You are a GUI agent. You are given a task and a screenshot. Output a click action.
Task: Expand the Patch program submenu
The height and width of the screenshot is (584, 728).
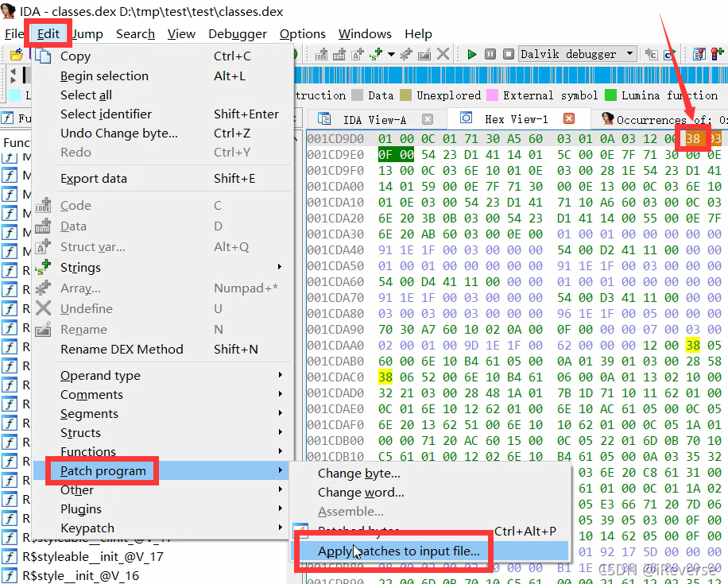pos(162,470)
